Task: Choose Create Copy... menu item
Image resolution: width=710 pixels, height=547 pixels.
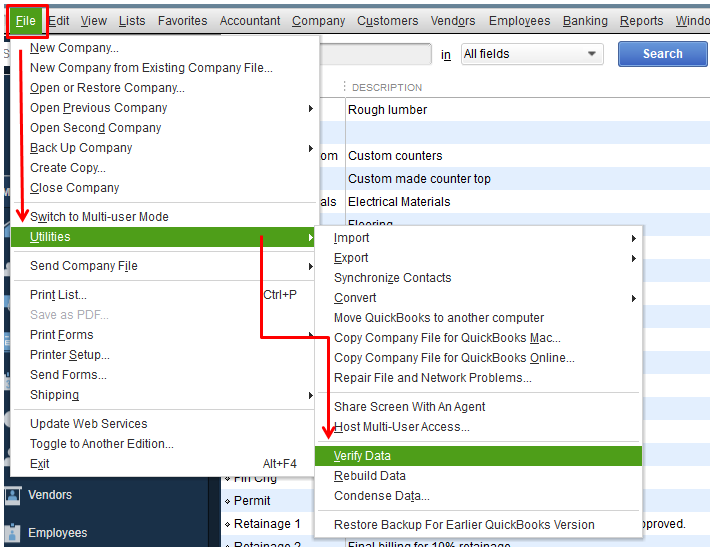Action: pyautogui.click(x=163, y=168)
